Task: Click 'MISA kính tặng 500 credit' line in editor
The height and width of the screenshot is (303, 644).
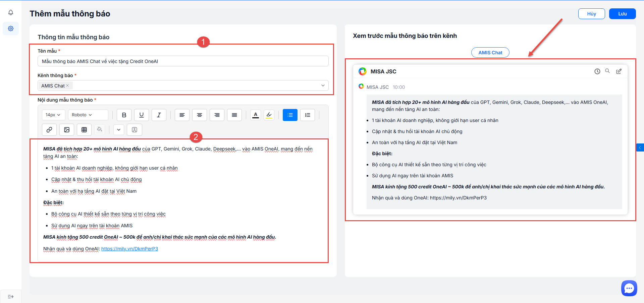Action: [x=160, y=237]
